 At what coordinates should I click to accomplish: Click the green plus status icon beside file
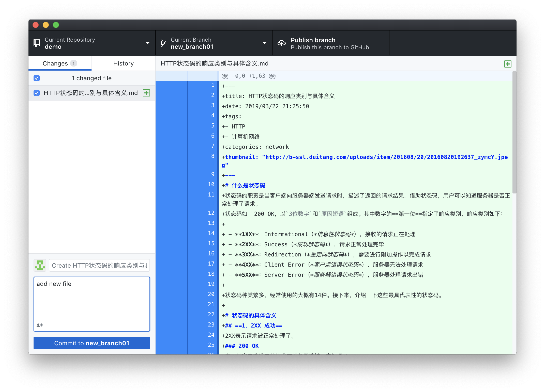[x=146, y=93]
